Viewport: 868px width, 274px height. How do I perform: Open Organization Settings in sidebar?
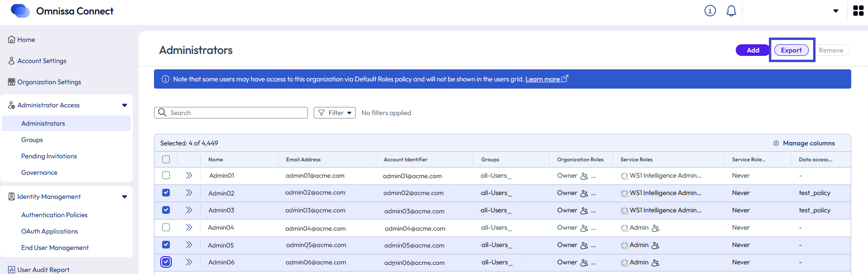49,82
